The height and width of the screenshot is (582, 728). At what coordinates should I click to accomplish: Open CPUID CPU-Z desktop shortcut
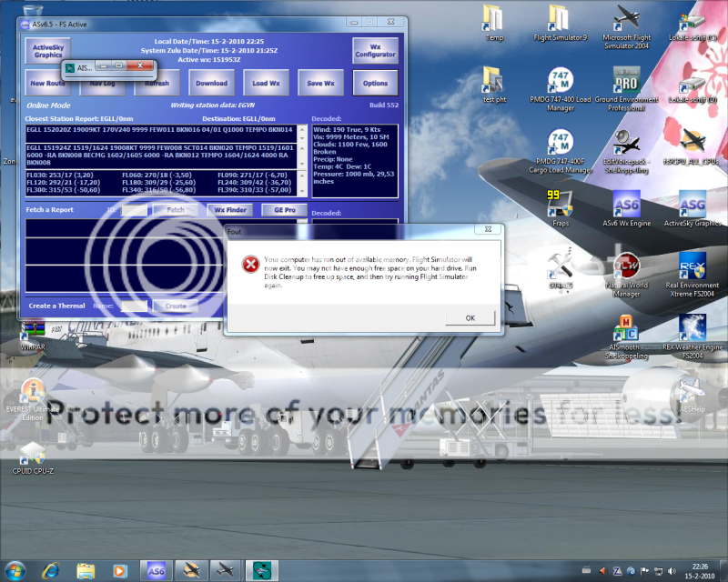(34, 453)
